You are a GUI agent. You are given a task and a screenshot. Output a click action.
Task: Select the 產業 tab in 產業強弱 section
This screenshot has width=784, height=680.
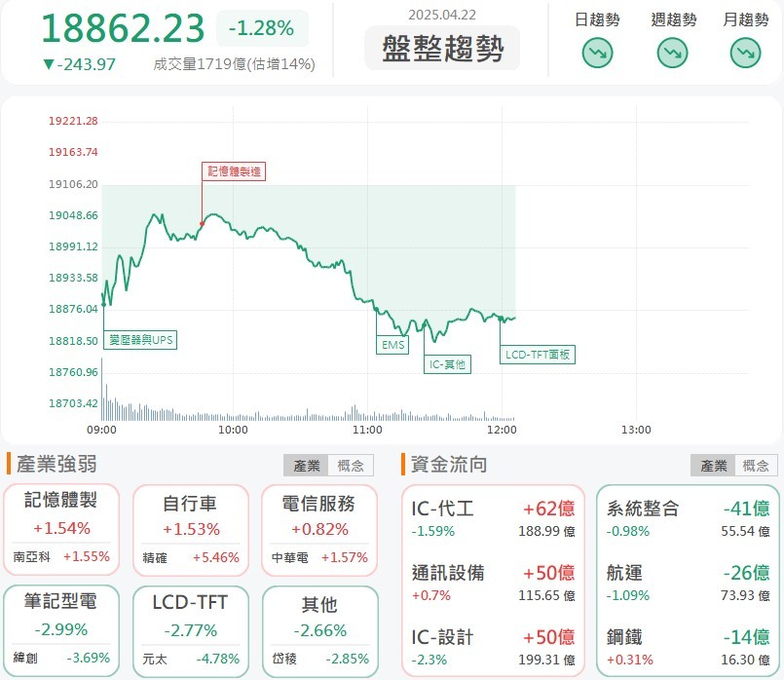coord(306,466)
